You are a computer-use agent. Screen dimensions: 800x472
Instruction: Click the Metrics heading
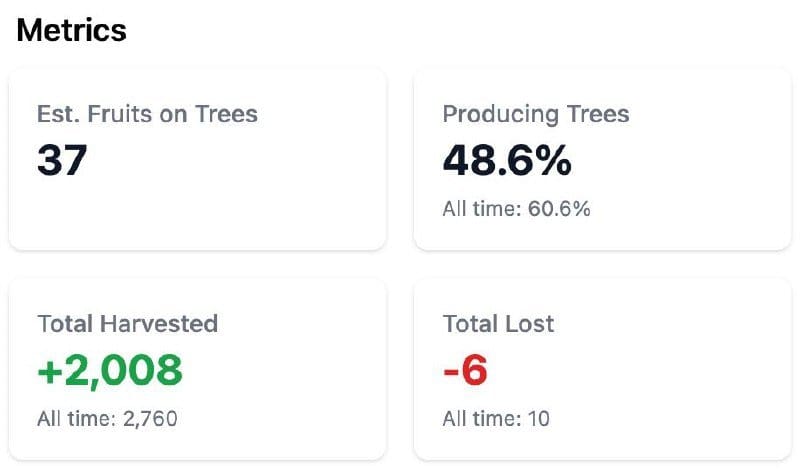pos(71,30)
